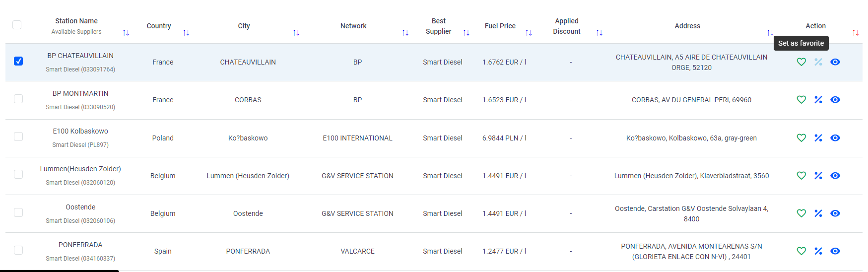868x272 pixels.
Task: Sort table by Station Name arrows
Action: click(126, 33)
